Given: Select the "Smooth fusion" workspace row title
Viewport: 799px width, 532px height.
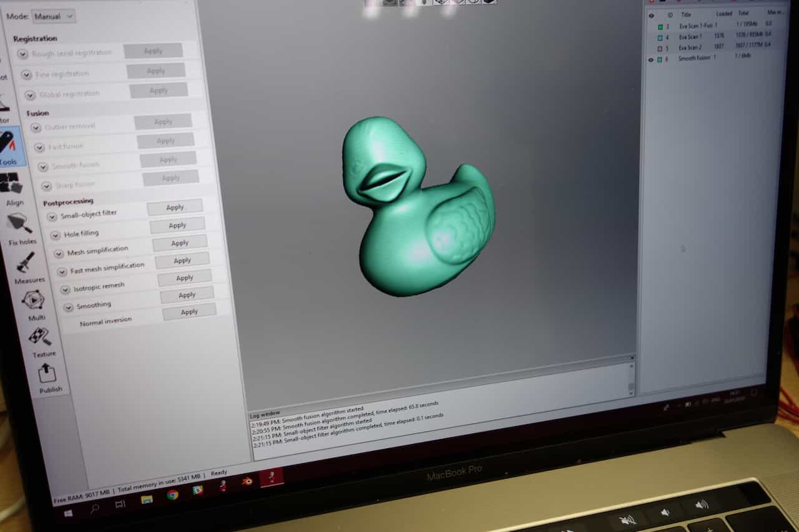Looking at the screenshot, I should point(694,58).
